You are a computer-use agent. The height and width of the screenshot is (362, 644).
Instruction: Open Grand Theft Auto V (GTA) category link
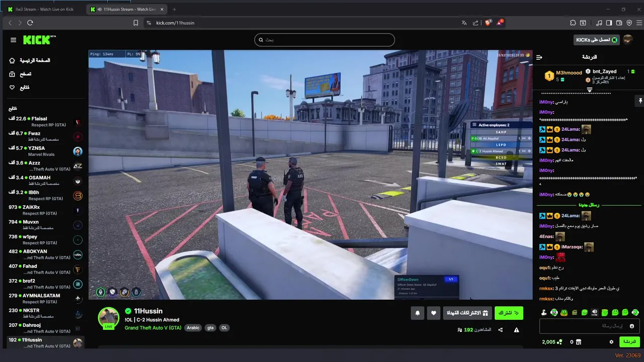[x=153, y=328]
